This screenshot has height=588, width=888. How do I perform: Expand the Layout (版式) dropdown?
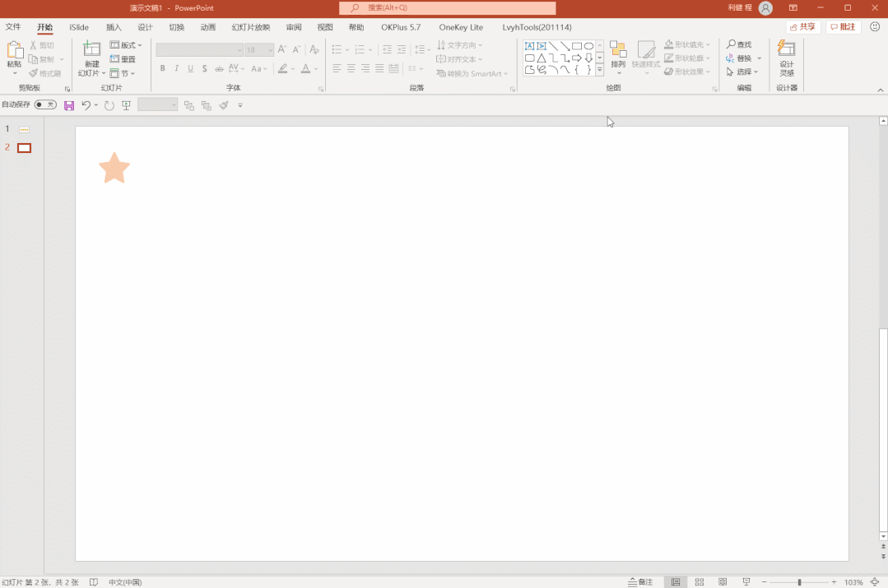126,44
